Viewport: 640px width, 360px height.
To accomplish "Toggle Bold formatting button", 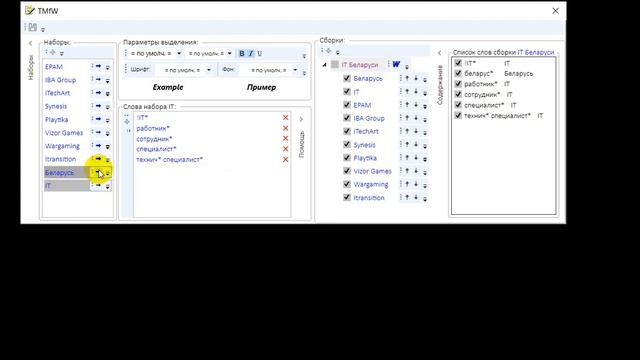I will coord(242,53).
